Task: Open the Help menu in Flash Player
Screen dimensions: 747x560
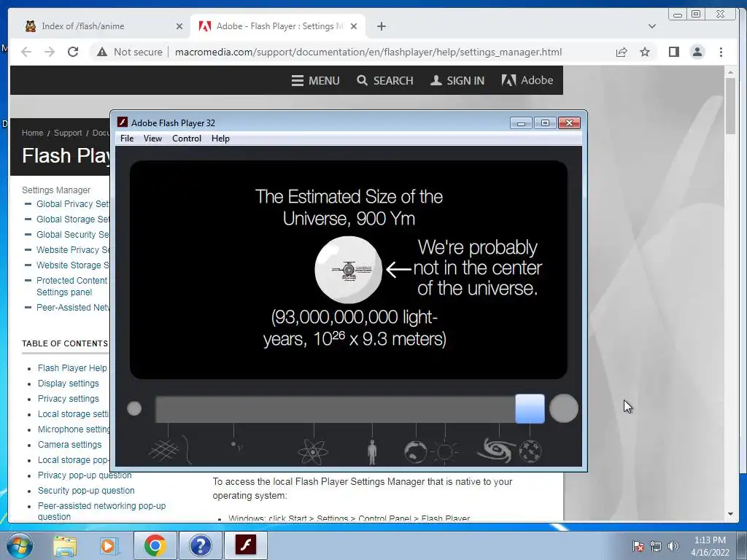Action: pos(220,139)
